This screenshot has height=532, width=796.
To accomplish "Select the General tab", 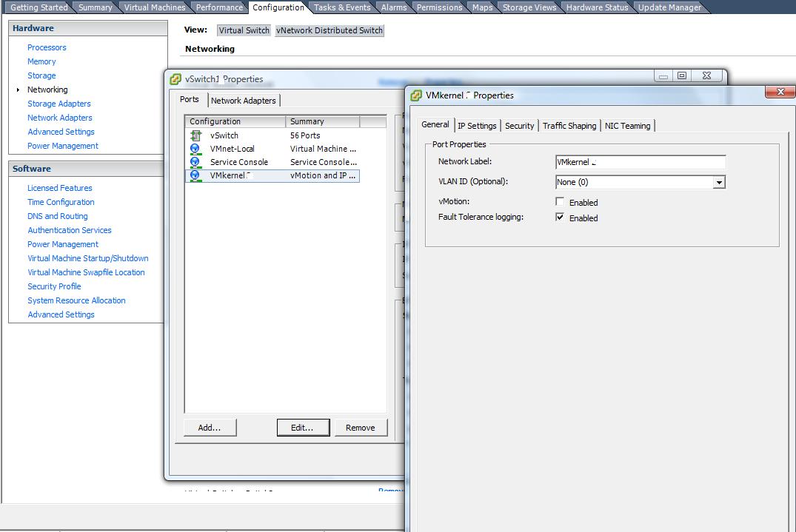I will [435, 125].
